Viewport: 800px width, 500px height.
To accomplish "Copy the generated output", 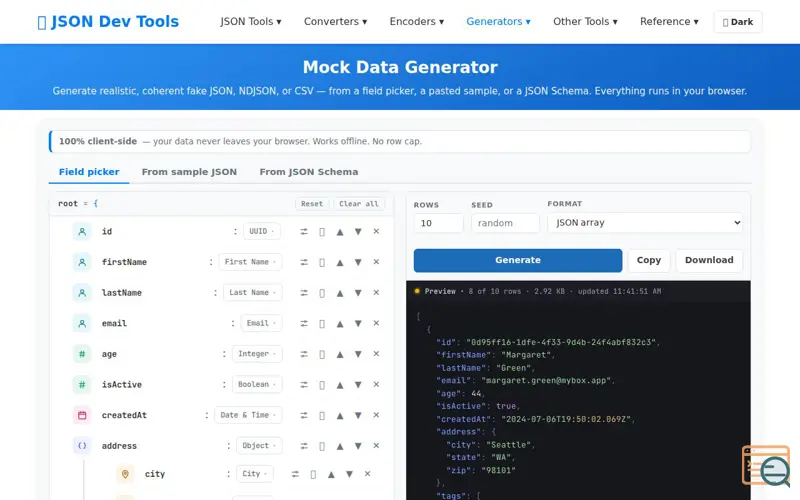I will pyautogui.click(x=648, y=260).
